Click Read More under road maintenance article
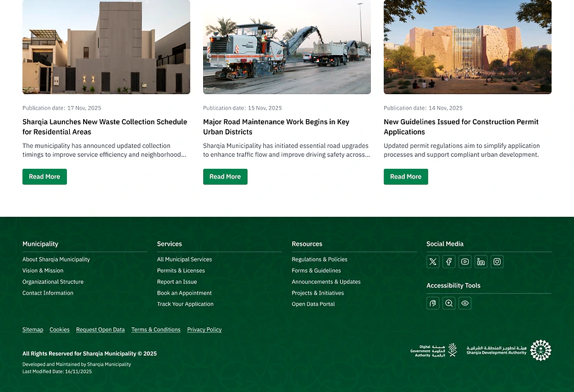 click(225, 176)
